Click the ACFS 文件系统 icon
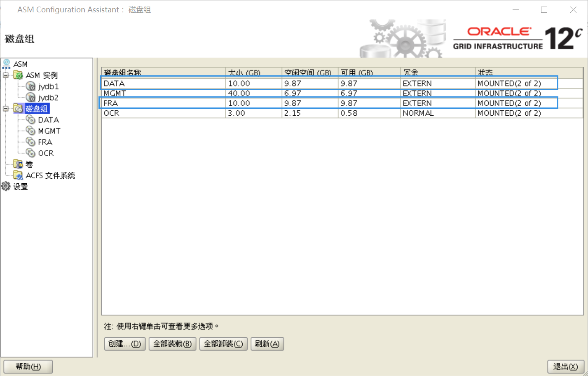 (x=19, y=175)
